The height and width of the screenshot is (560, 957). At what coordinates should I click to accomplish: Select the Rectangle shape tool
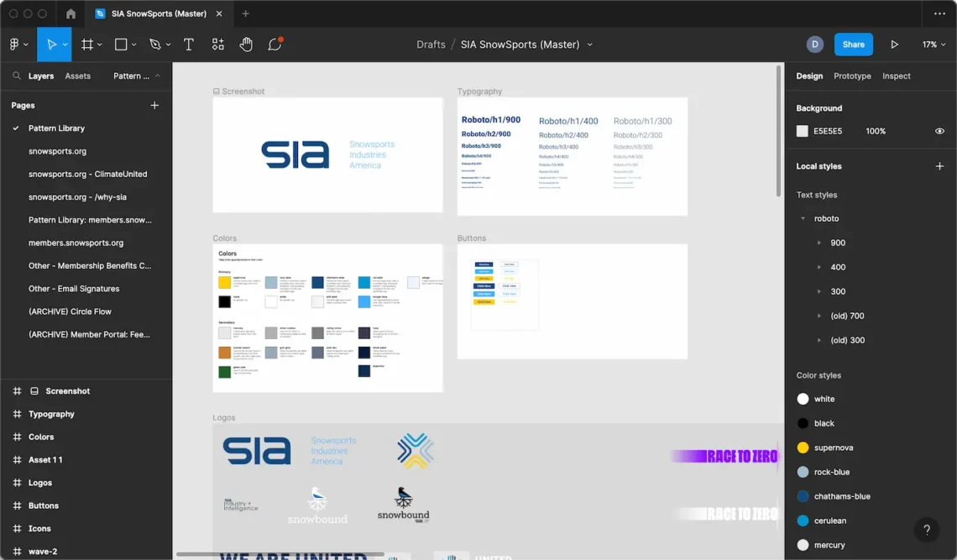click(121, 44)
